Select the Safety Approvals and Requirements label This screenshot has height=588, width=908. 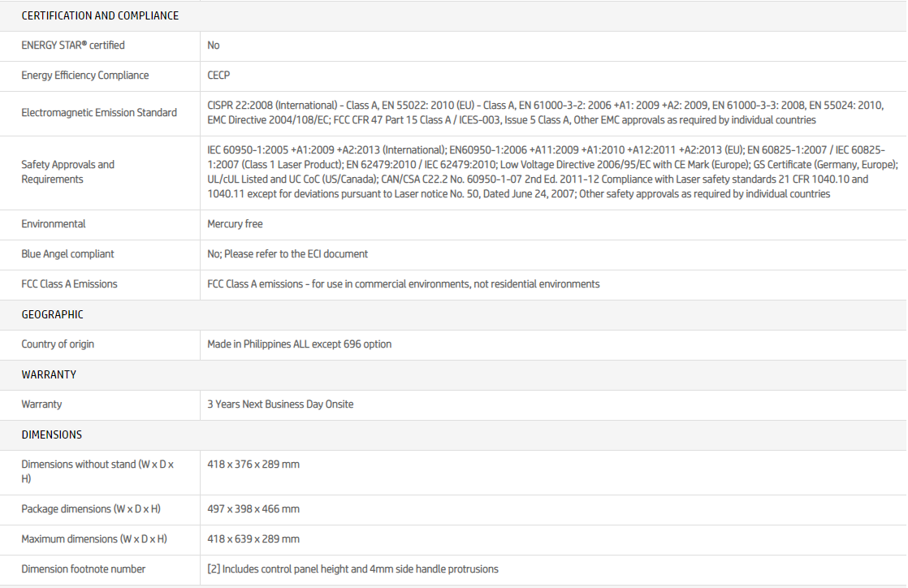(68, 172)
